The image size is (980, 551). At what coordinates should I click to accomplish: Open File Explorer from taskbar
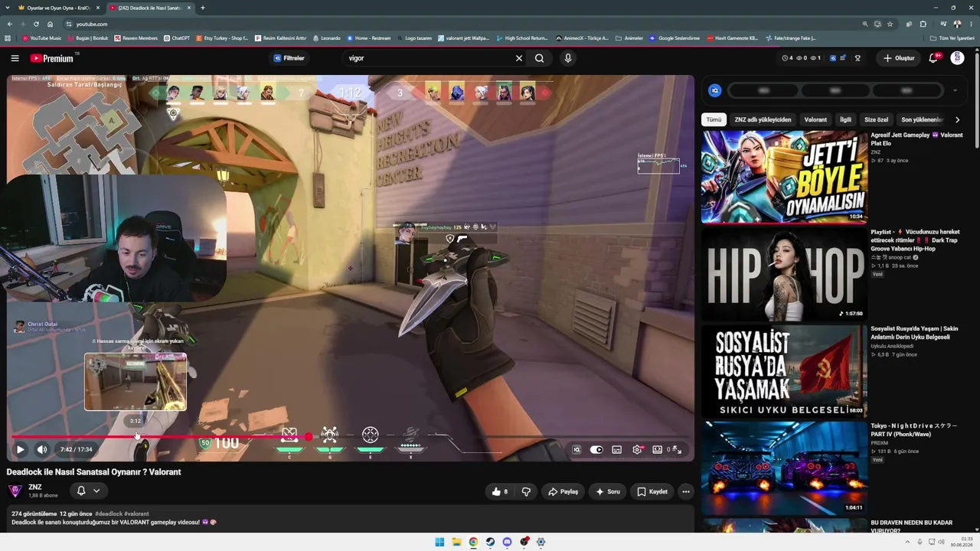[456, 542]
